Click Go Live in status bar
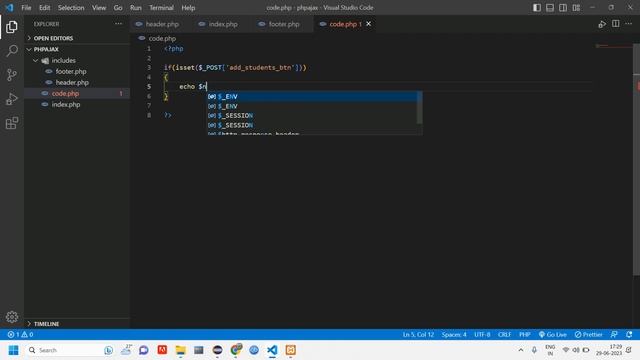This screenshot has height=360, width=640. tap(552, 334)
